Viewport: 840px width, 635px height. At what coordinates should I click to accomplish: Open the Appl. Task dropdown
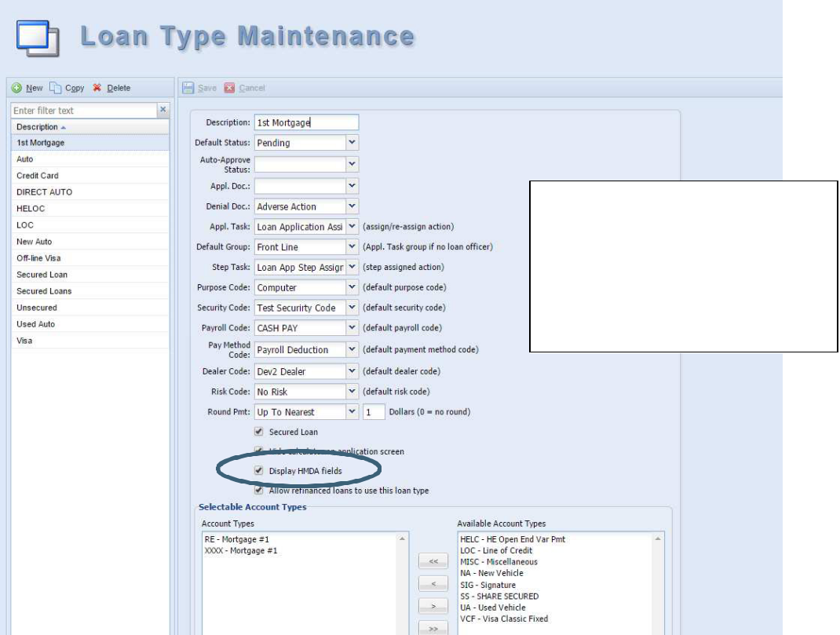click(x=352, y=227)
